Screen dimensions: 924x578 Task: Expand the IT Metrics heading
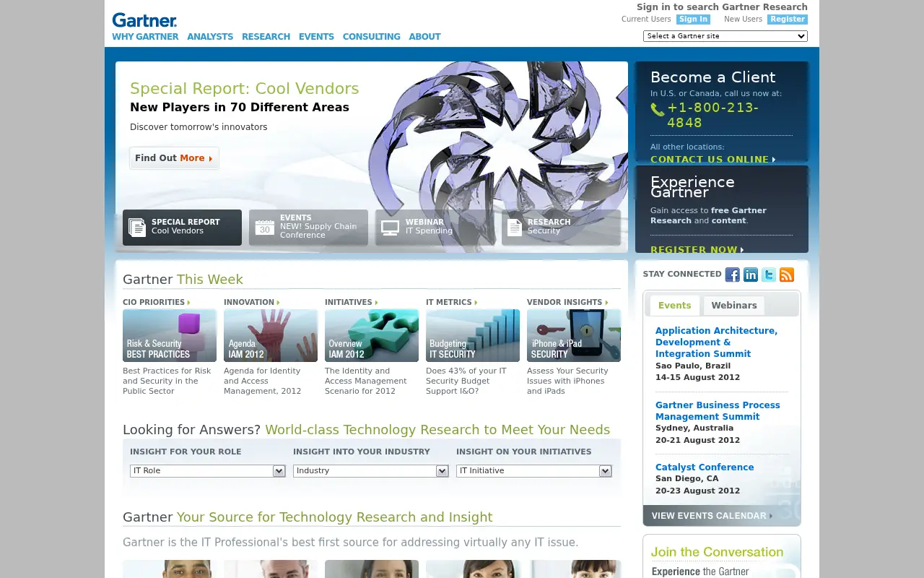point(452,302)
